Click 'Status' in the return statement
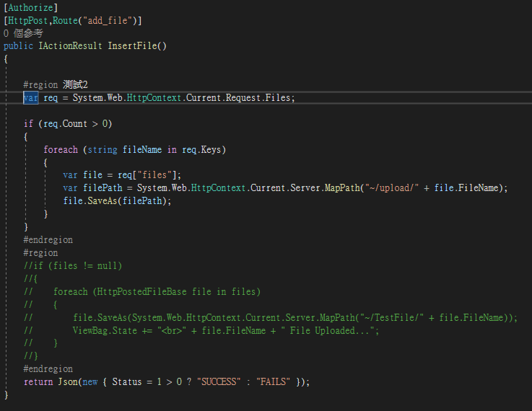The image size is (532, 411). tap(127, 382)
